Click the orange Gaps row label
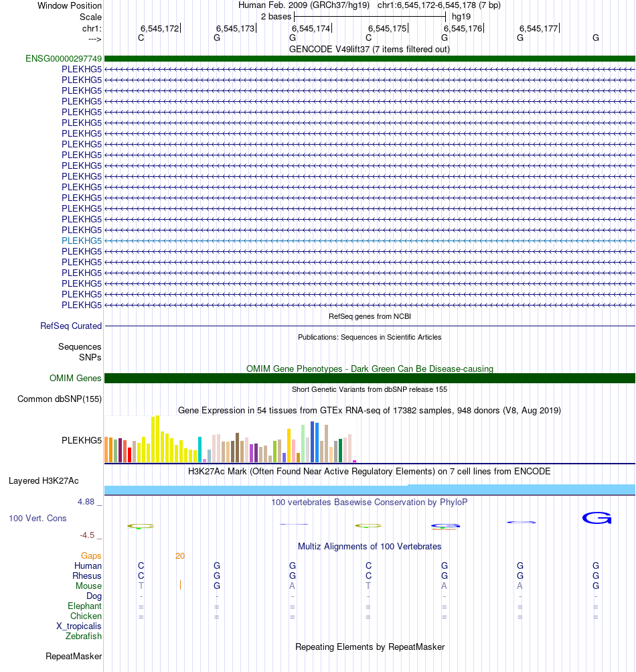The width and height of the screenshot is (636, 672). pyautogui.click(x=91, y=556)
